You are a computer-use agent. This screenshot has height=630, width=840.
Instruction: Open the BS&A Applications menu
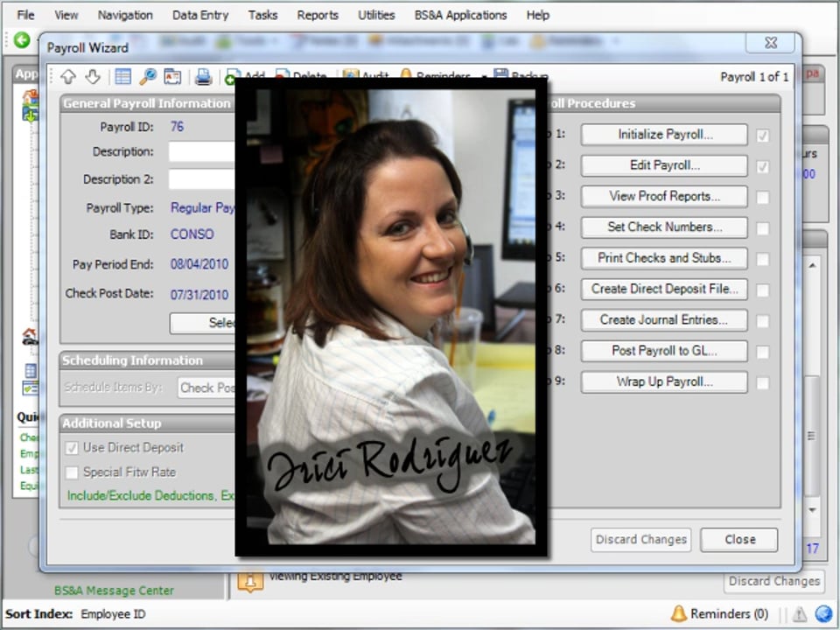[460, 15]
